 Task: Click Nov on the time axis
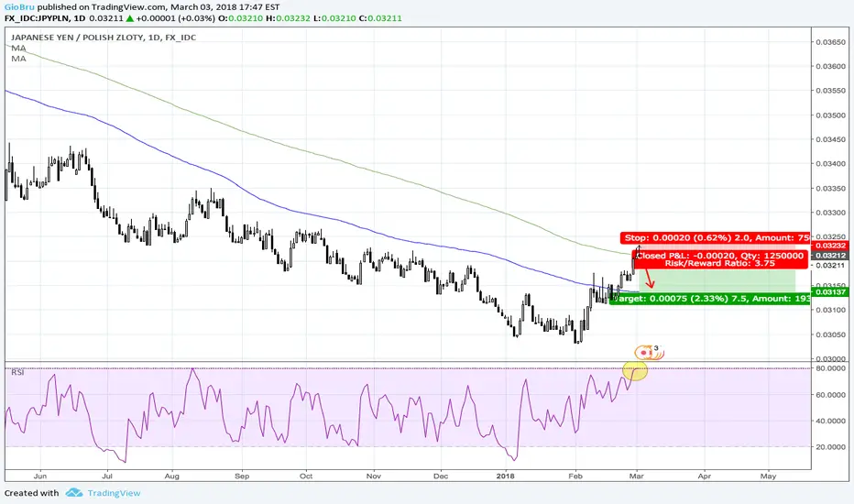point(374,476)
